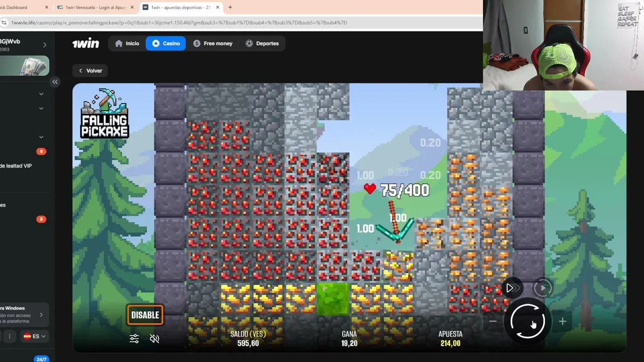
Task: Toggle turbo fast-forward spin mode
Action: coord(512,288)
